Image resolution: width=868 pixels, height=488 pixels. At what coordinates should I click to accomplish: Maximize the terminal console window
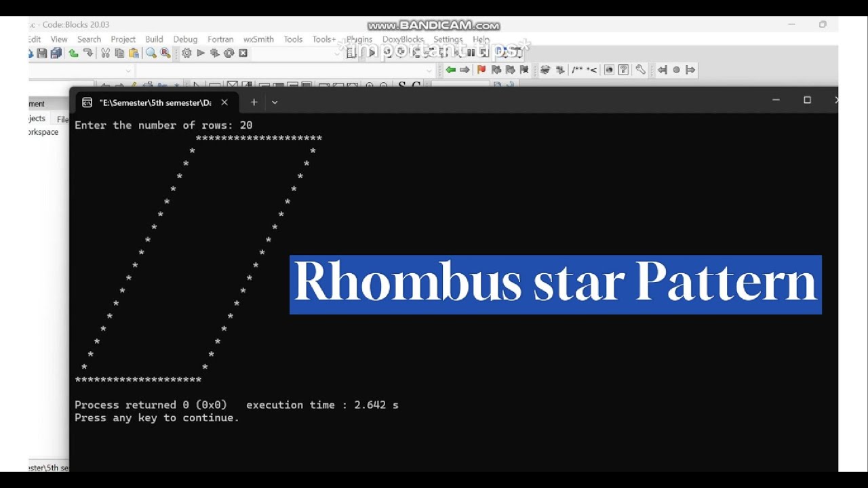807,100
